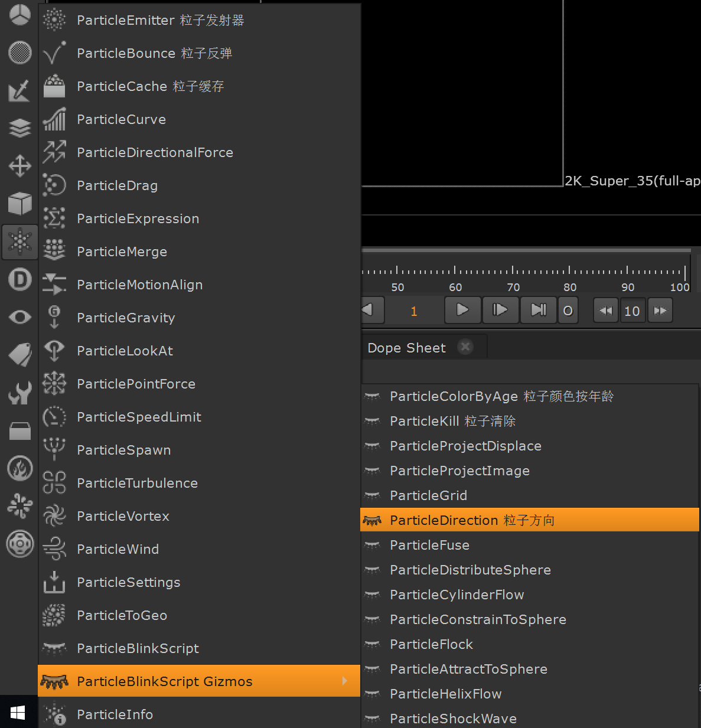The height and width of the screenshot is (728, 701).
Task: Pick ParticleDrag from the list
Action: tap(199, 185)
